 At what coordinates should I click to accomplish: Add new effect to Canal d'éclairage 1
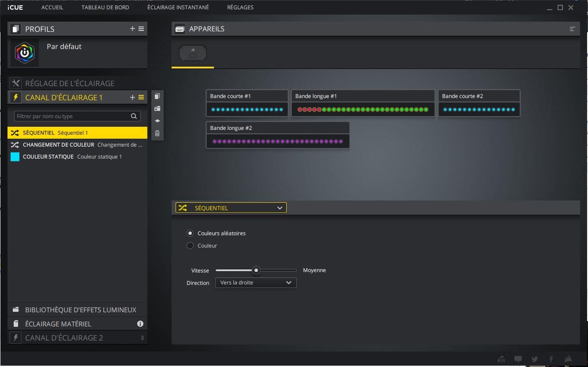pos(132,98)
